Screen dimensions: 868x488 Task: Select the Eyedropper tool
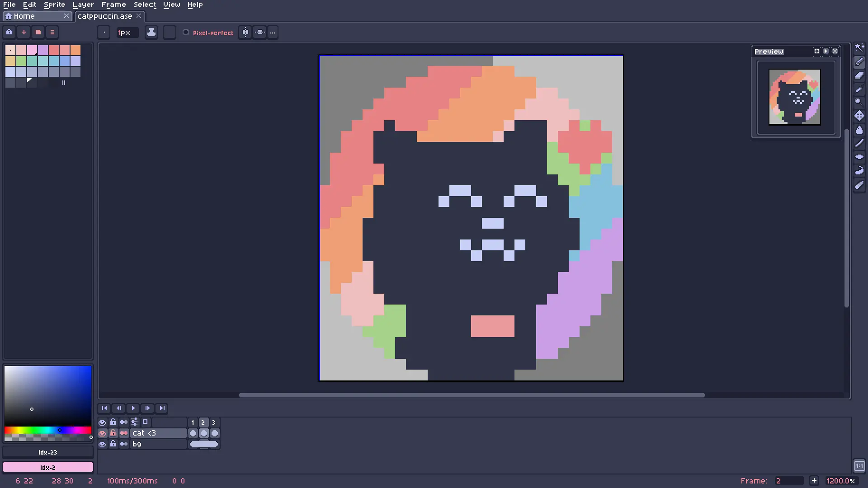tap(859, 89)
